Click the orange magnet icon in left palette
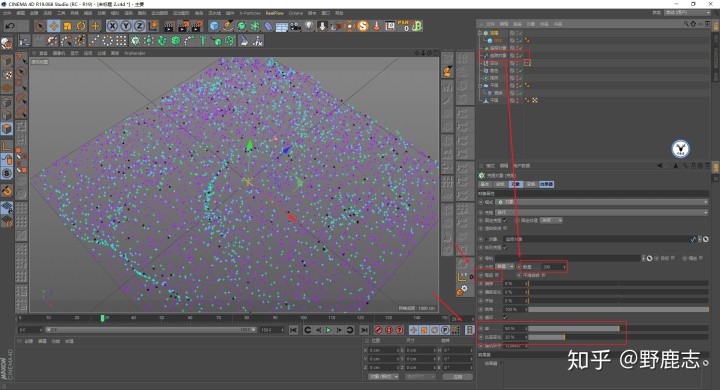720x390 pixels. (7, 190)
